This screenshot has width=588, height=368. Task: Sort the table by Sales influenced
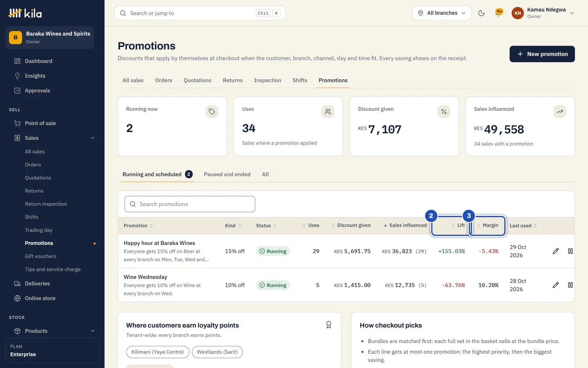[x=405, y=225]
